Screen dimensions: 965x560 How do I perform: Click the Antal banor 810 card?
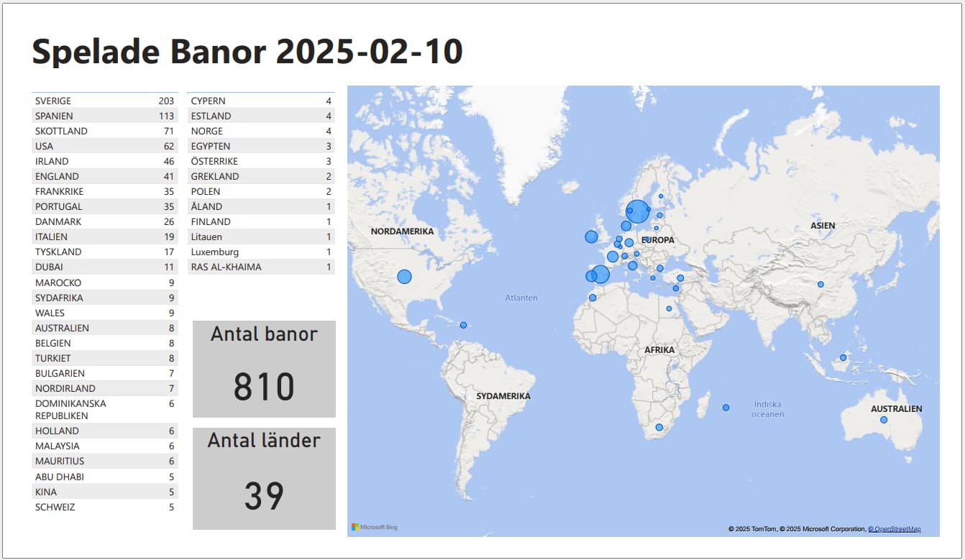click(264, 369)
